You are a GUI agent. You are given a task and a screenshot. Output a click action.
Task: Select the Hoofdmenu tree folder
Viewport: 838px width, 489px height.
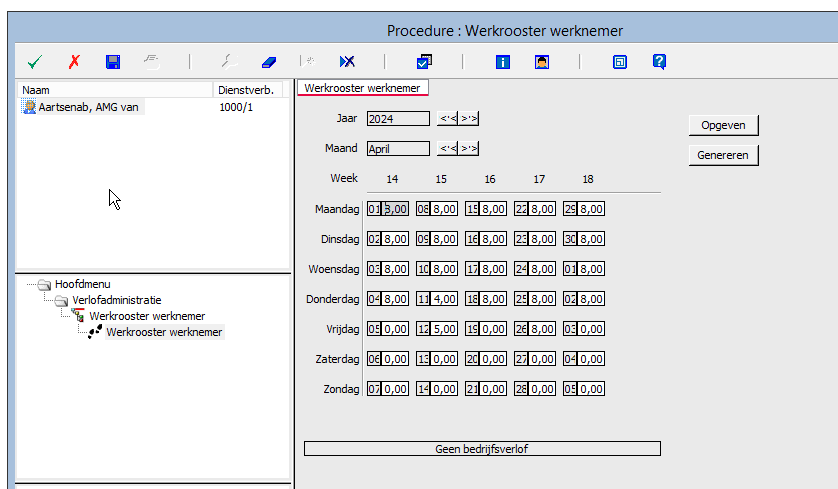[82, 284]
